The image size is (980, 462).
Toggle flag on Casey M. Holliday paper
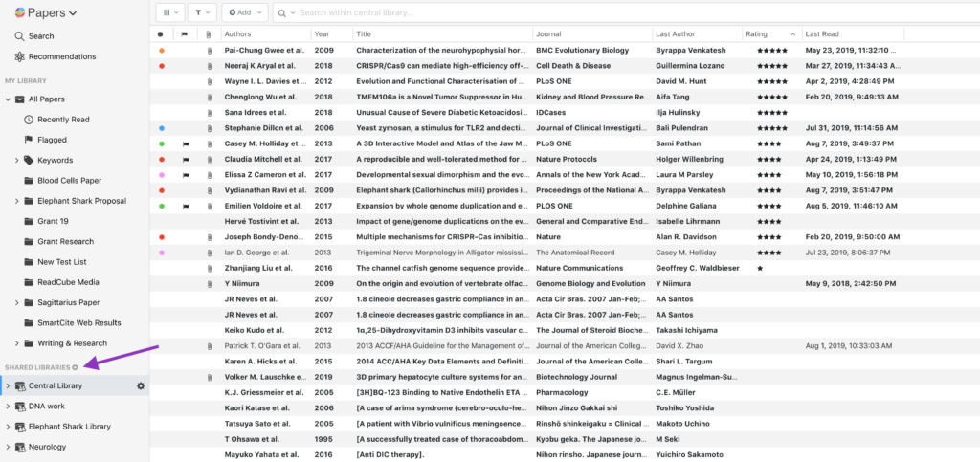(x=187, y=143)
